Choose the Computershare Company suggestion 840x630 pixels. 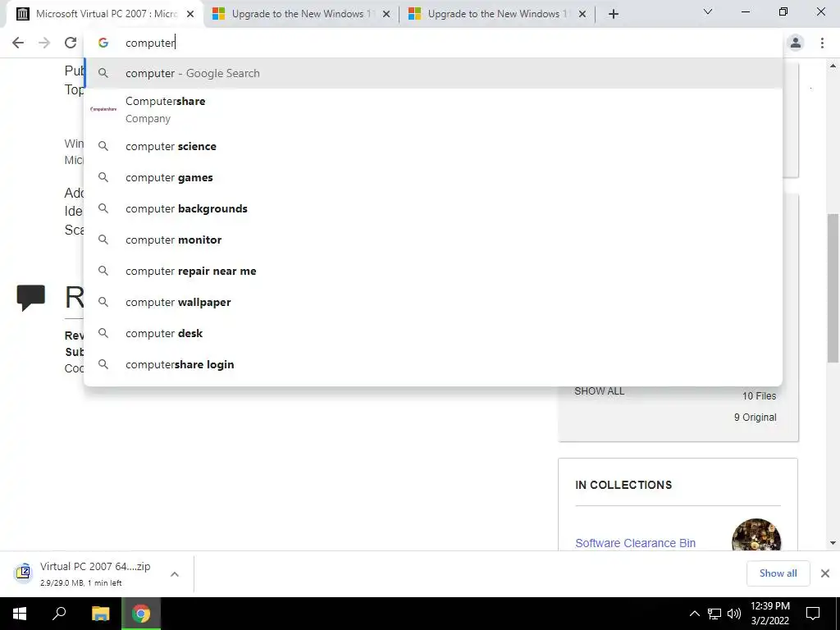point(433,109)
